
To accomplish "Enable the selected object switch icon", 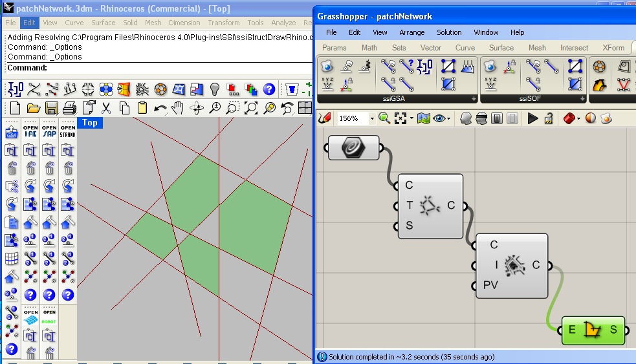I will [x=497, y=118].
